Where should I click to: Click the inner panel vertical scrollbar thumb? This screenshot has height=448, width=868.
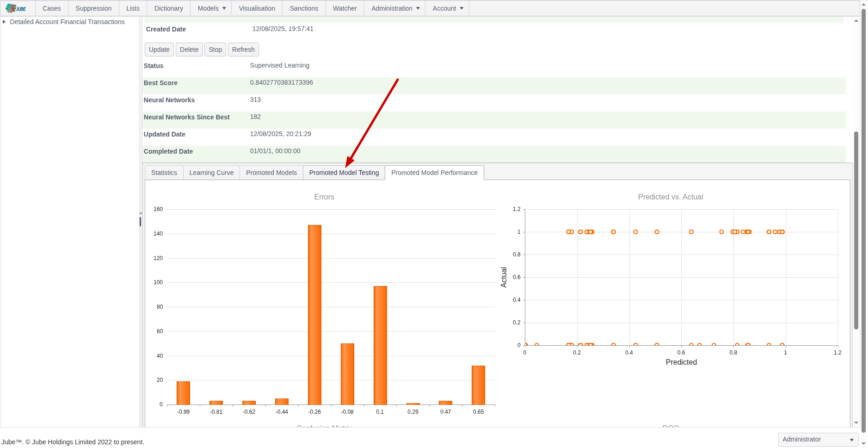[x=856, y=230]
